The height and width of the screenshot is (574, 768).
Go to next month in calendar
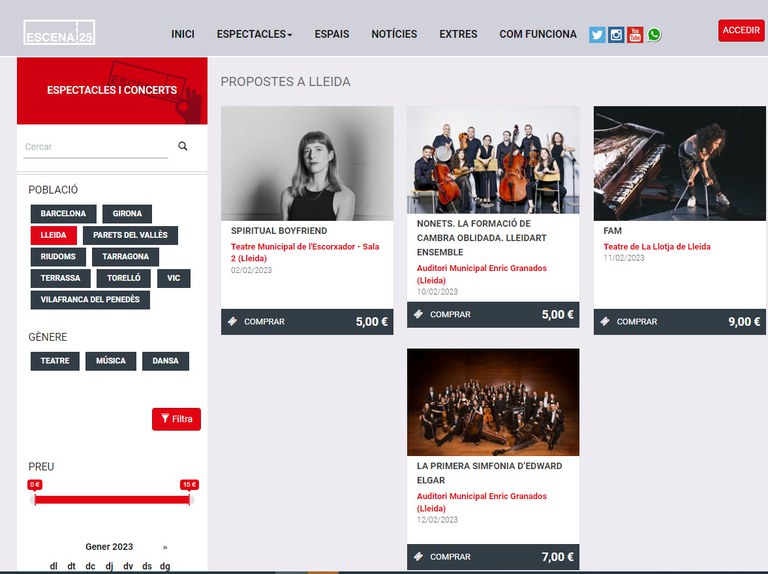coord(165,547)
